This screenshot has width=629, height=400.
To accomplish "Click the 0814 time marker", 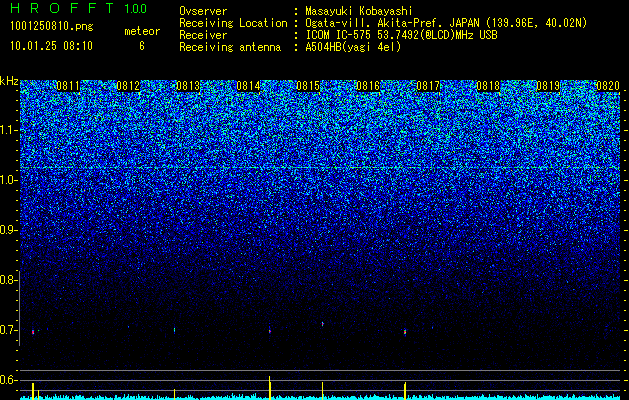I will 248,86.
